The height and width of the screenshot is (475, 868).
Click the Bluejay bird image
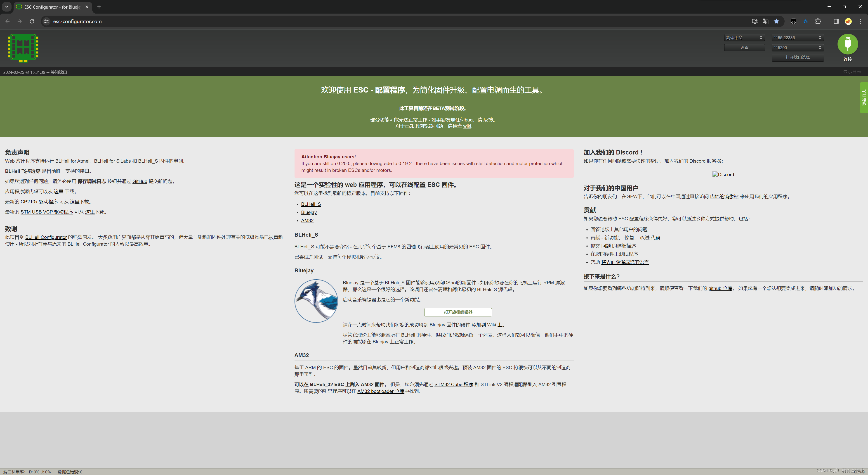(316, 301)
